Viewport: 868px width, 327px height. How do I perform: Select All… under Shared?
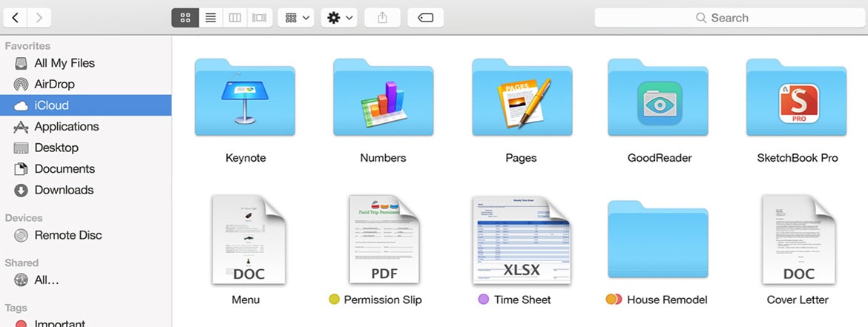point(86,280)
